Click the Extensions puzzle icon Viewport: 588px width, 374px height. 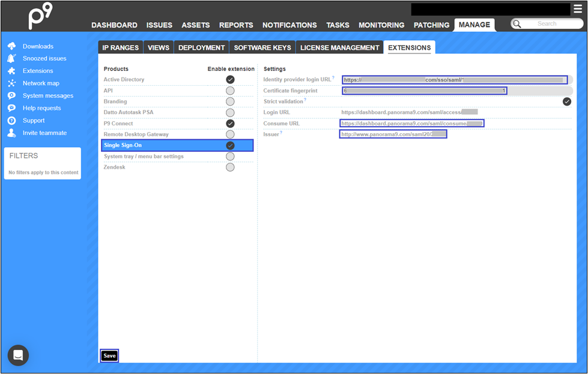[x=11, y=71]
